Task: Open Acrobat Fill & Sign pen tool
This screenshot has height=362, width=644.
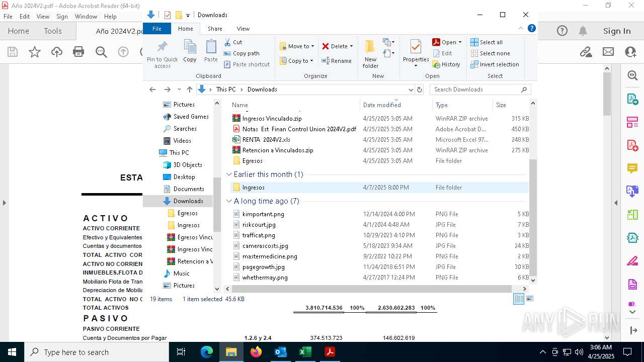Action: 632,261
